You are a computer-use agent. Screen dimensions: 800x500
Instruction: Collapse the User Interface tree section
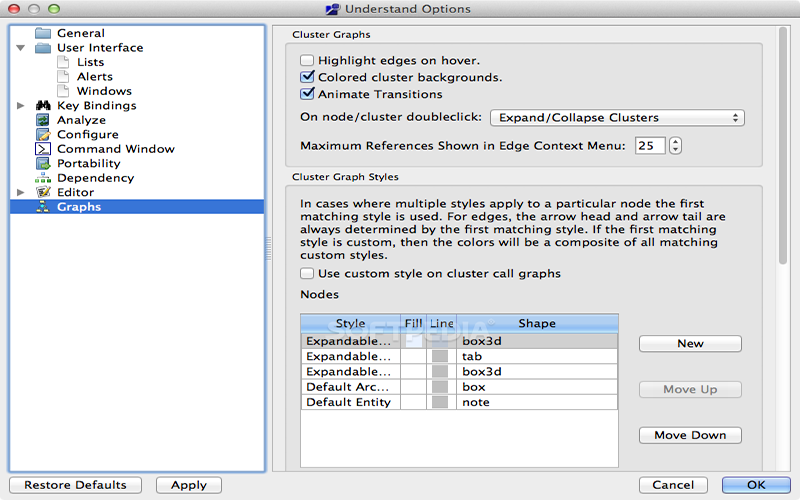pyautogui.click(x=21, y=48)
